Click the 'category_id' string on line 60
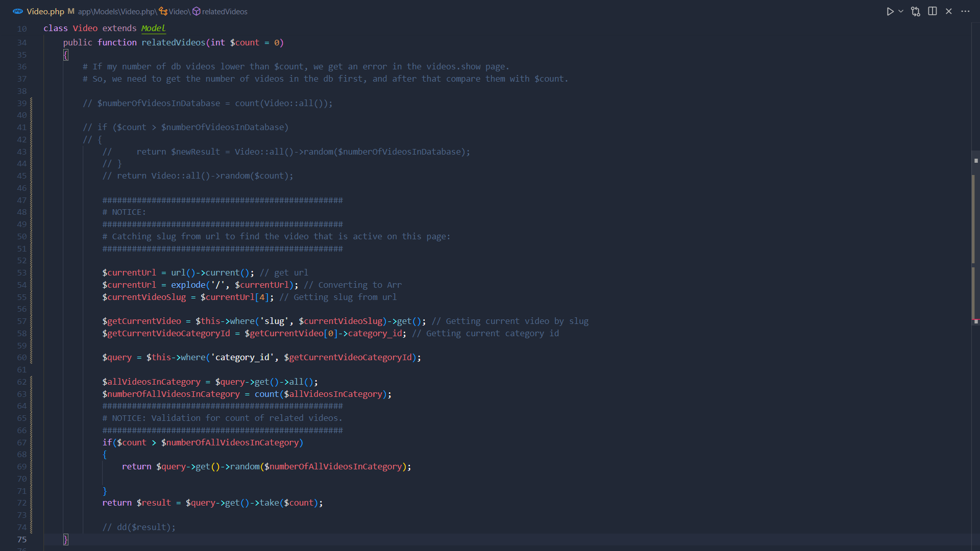 pyautogui.click(x=242, y=357)
